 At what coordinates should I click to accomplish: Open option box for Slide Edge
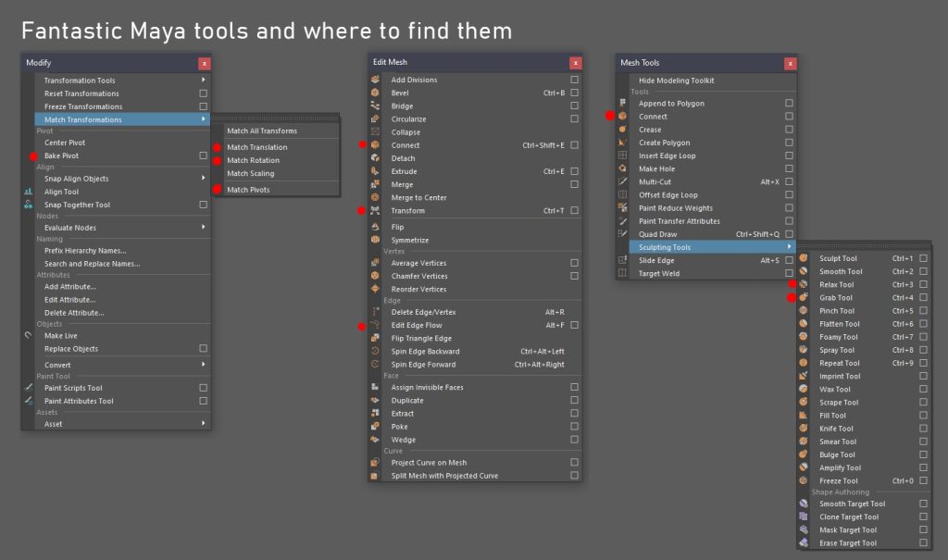[x=789, y=260]
